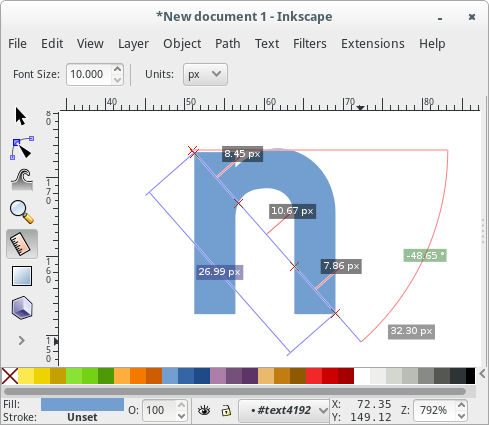Select the Selector arrow tool
489x425 pixels.
click(x=21, y=116)
